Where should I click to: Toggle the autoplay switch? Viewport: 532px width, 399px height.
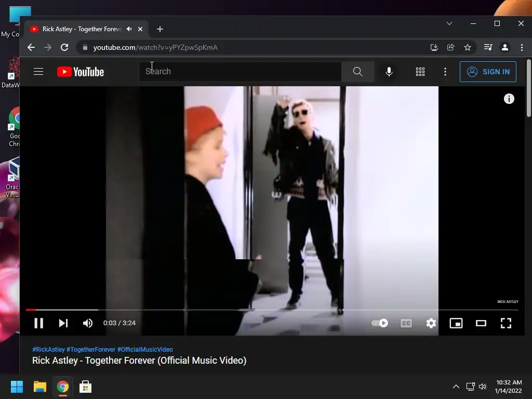(x=380, y=323)
